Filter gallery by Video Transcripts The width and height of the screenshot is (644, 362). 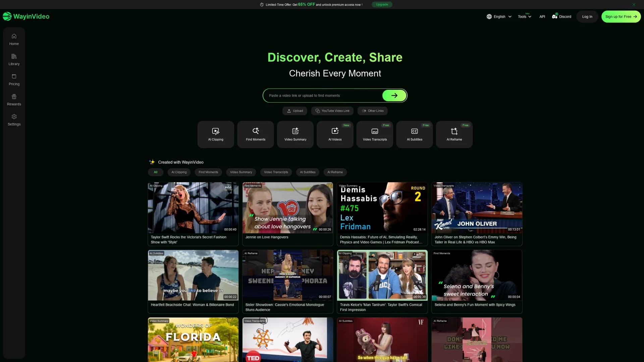(x=276, y=172)
